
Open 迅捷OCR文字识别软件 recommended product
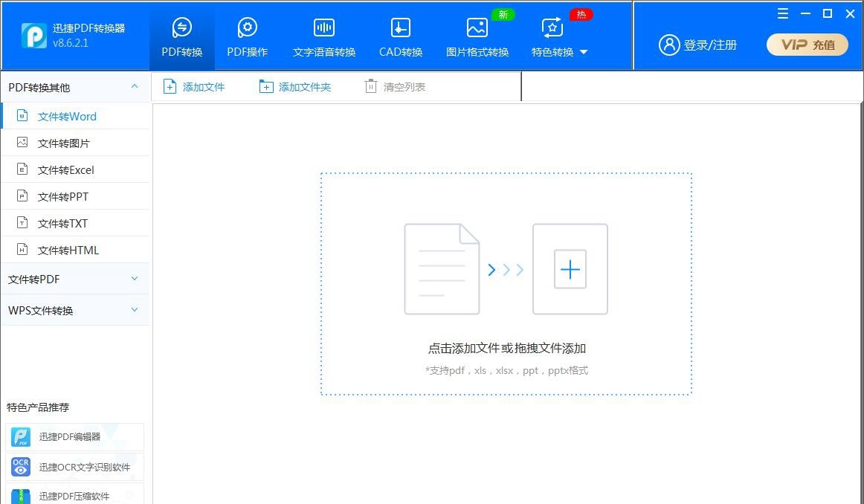[75, 467]
